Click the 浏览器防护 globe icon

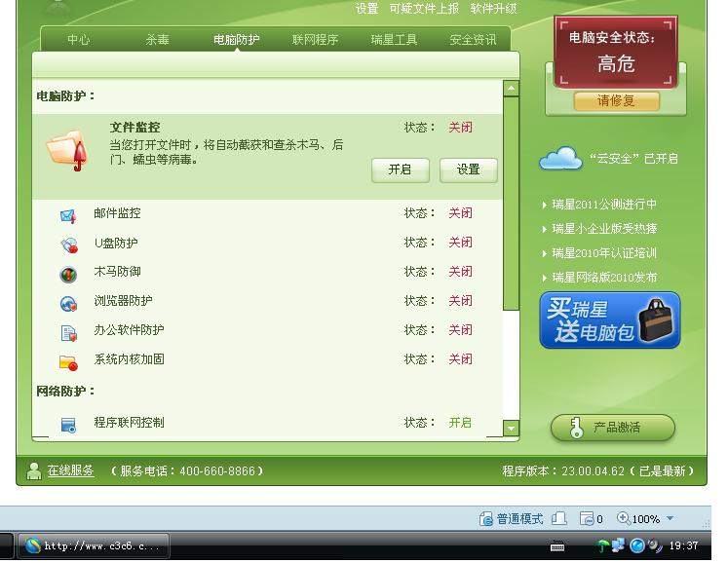tap(68, 304)
